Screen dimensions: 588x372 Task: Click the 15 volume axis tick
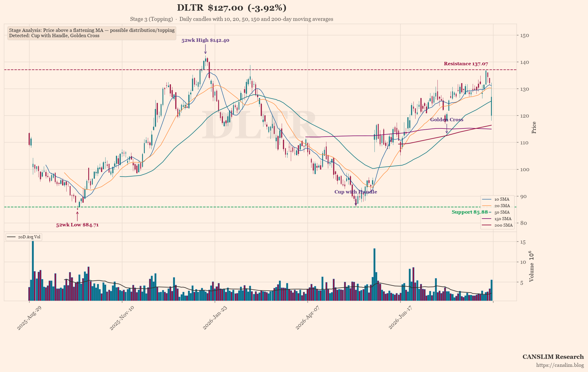(x=523, y=242)
